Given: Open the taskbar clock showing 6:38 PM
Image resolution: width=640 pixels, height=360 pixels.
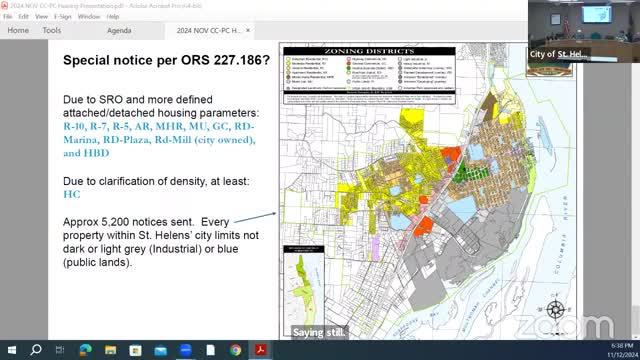Looking at the screenshot, I should click(622, 350).
